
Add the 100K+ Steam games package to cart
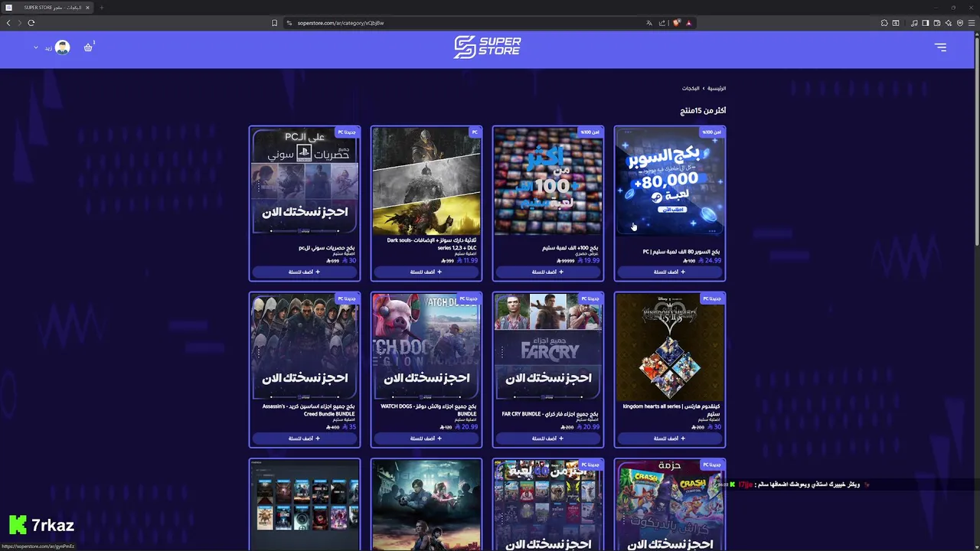click(548, 272)
